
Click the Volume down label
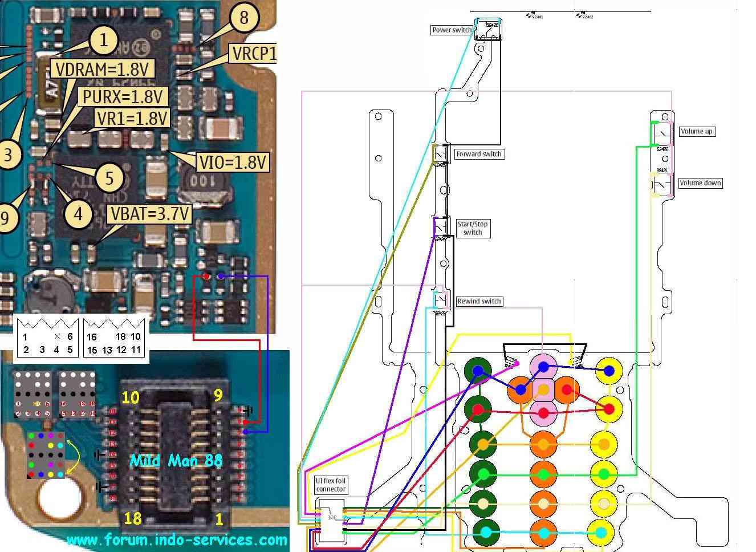(700, 183)
